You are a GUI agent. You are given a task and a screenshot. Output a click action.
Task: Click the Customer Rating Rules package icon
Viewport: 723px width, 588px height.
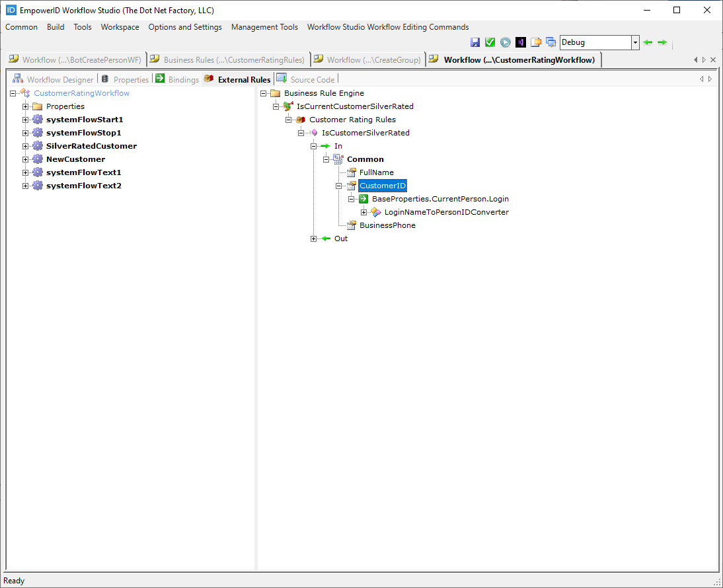coord(301,120)
